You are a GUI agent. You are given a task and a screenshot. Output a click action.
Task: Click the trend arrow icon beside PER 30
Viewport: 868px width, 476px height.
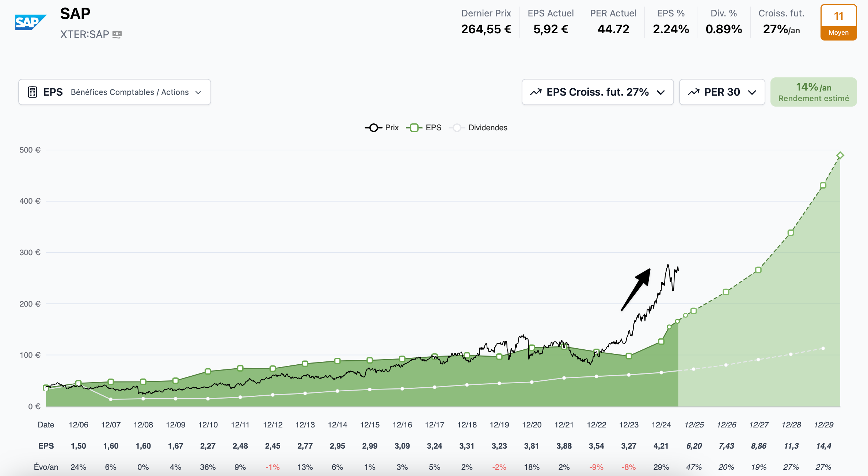693,92
